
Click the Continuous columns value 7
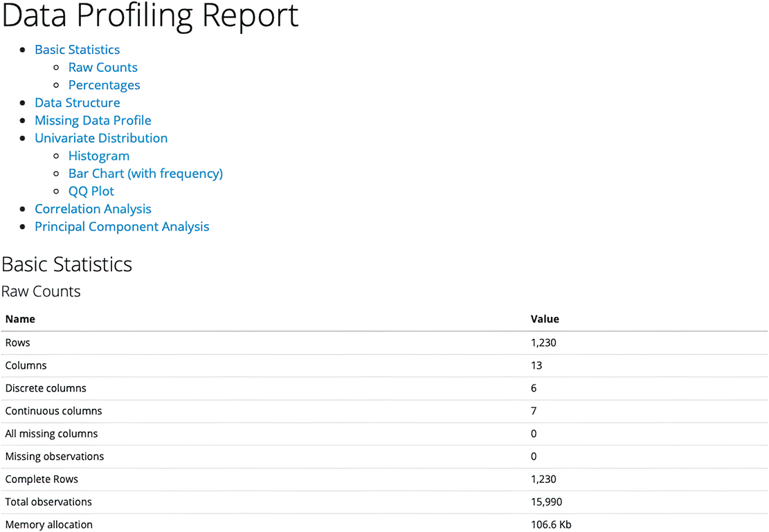pos(534,411)
